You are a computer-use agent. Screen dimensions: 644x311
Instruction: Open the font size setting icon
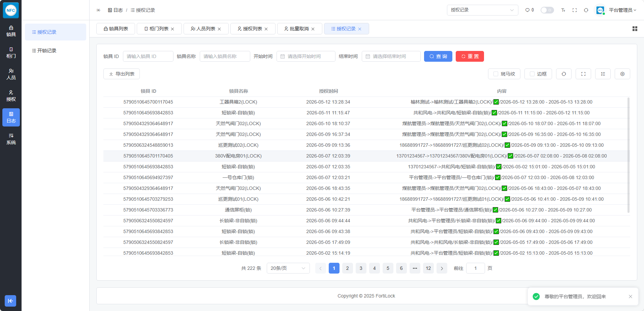[x=563, y=10]
